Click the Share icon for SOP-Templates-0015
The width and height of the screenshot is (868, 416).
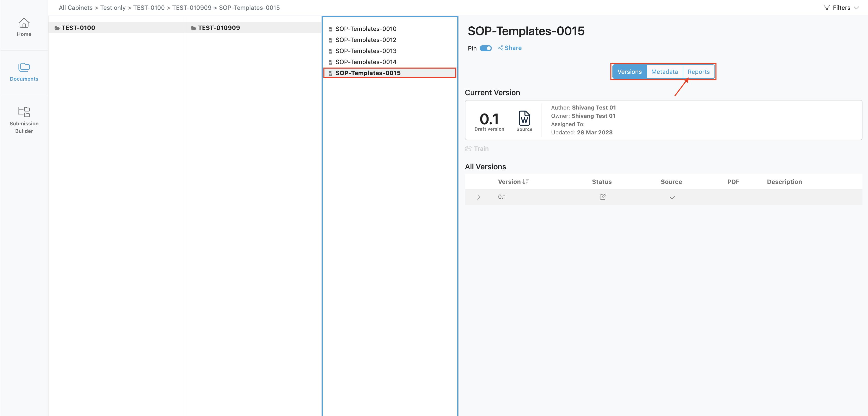point(500,48)
